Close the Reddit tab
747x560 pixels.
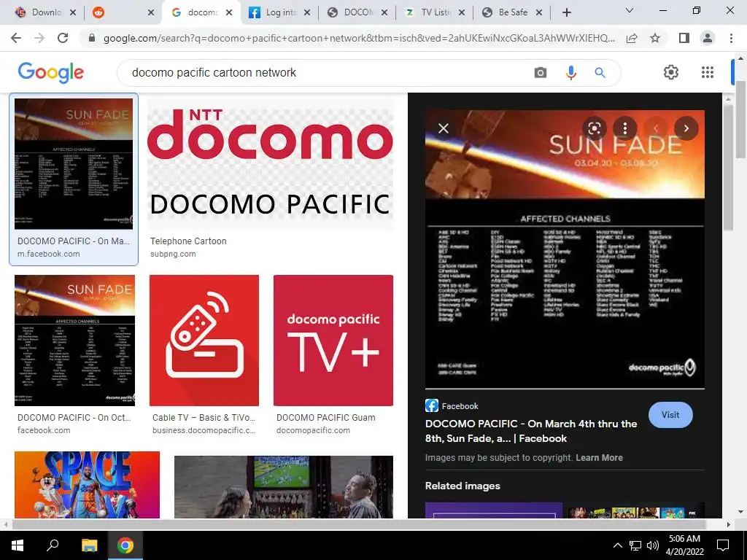click(150, 12)
